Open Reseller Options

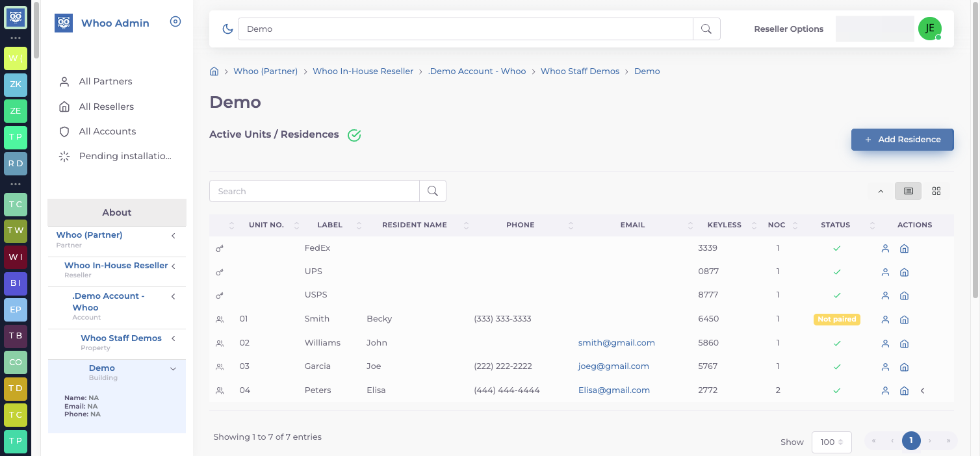point(788,29)
